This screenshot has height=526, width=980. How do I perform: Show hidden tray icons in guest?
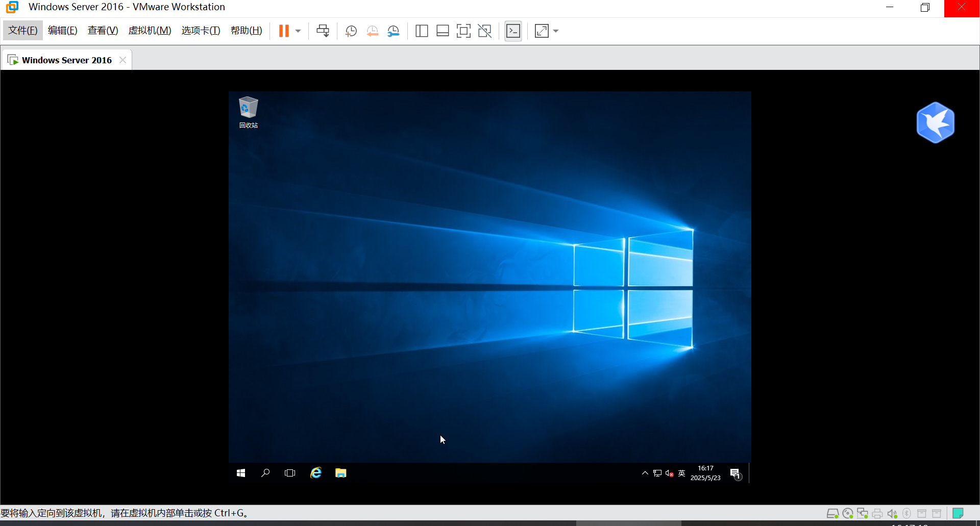coord(645,473)
